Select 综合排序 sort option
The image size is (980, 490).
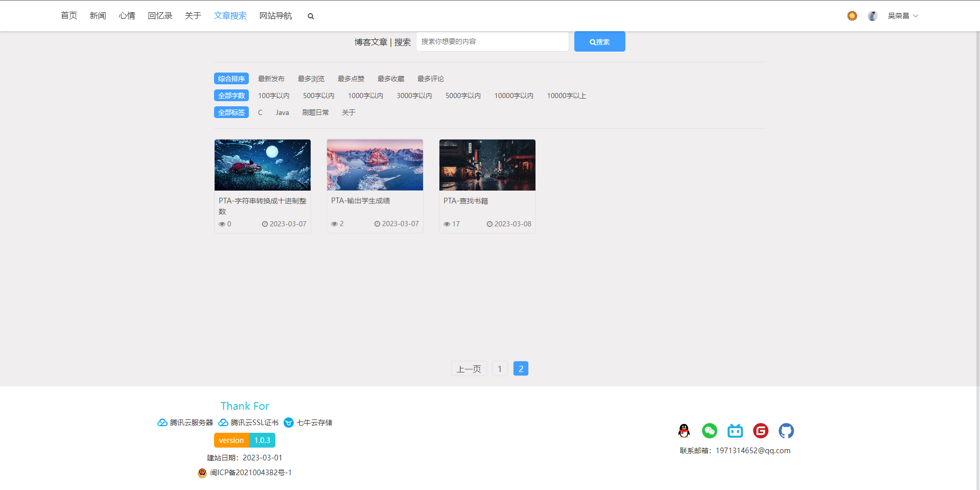point(231,79)
